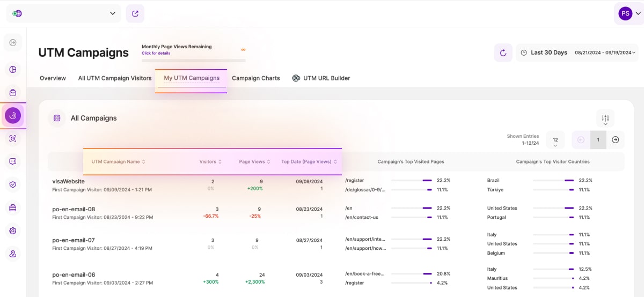Go to next page arrow

coord(616,140)
